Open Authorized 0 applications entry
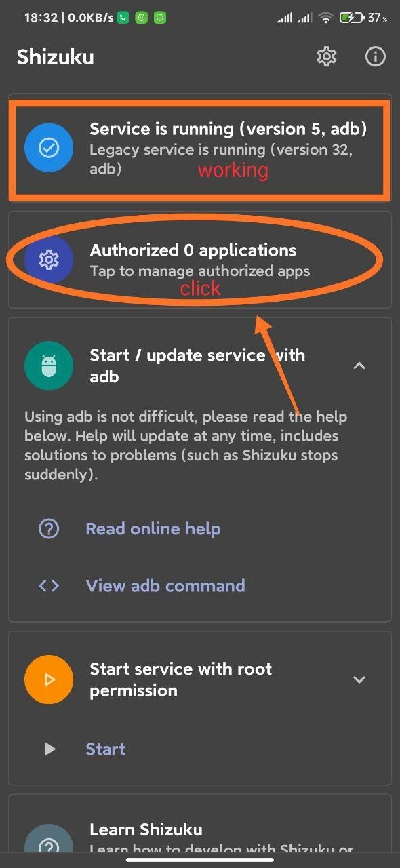Screen dimensions: 400x868 (200, 260)
